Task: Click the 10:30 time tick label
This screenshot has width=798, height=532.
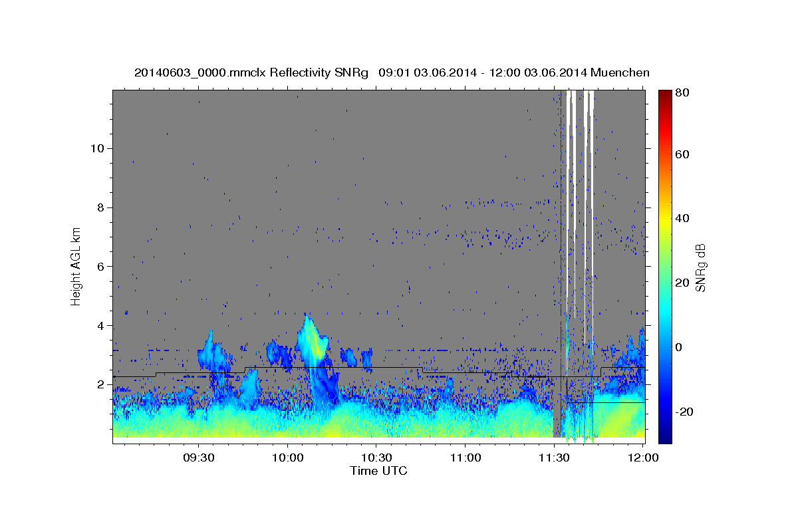Action: 376,458
